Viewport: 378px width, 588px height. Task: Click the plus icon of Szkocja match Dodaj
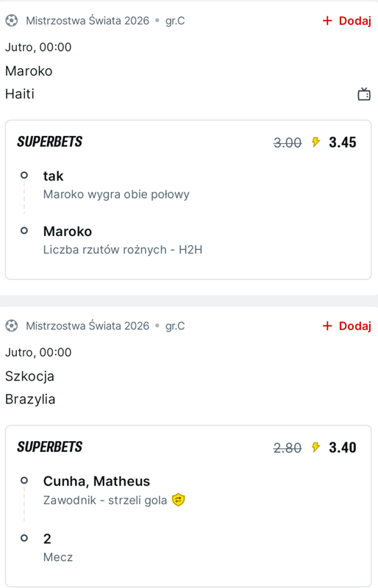click(x=327, y=326)
